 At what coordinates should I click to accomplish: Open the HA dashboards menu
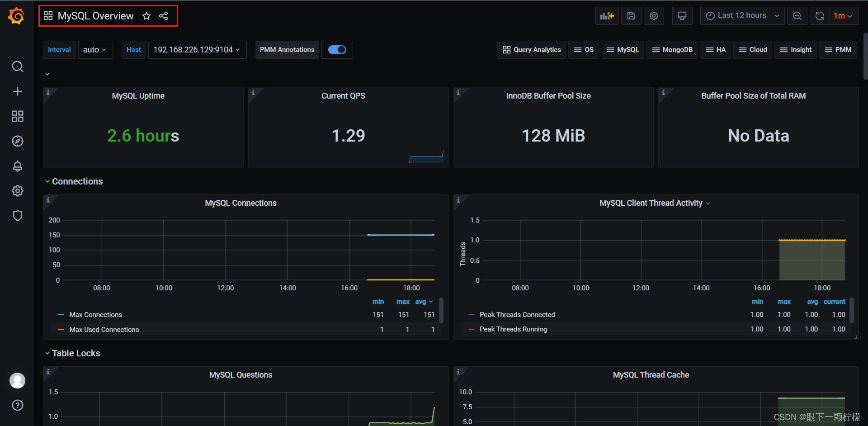click(x=716, y=50)
